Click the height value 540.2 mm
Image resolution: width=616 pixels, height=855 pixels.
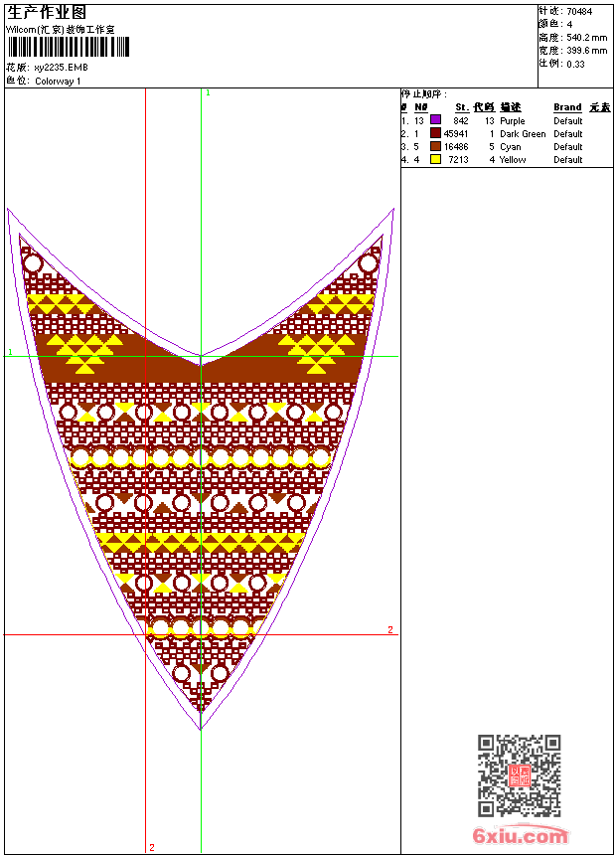tap(586, 37)
